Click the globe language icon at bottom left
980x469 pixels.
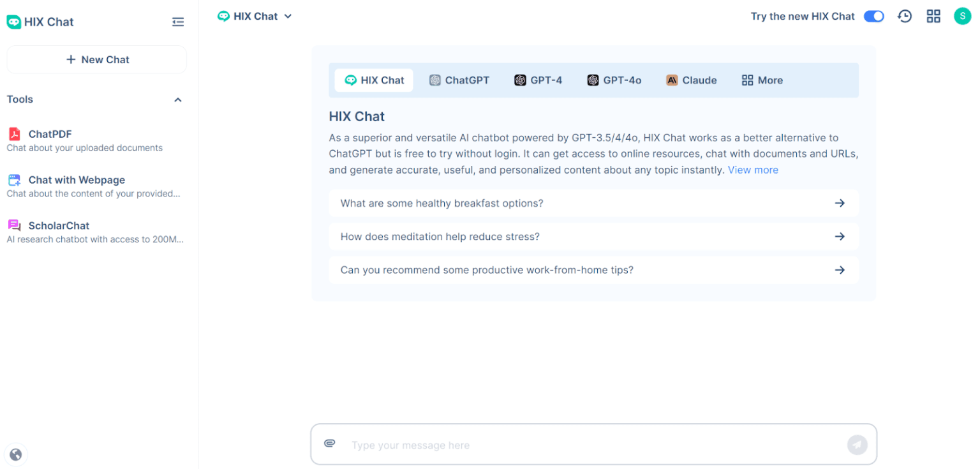(x=16, y=454)
